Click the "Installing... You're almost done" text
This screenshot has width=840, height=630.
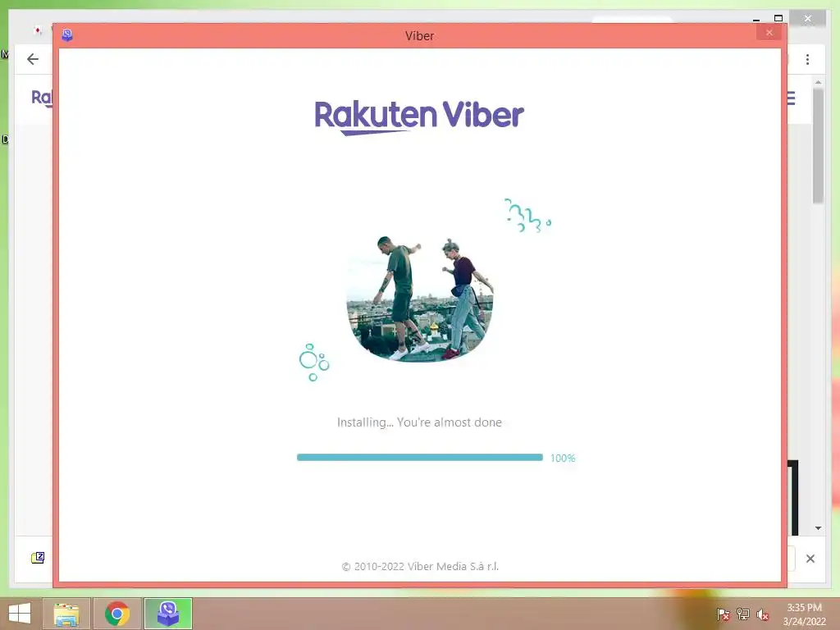(x=419, y=422)
